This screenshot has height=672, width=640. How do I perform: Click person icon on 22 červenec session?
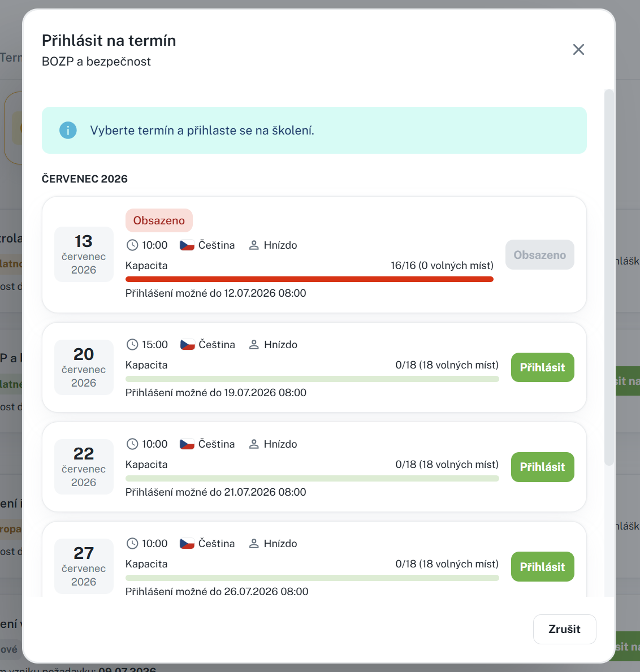coord(254,444)
